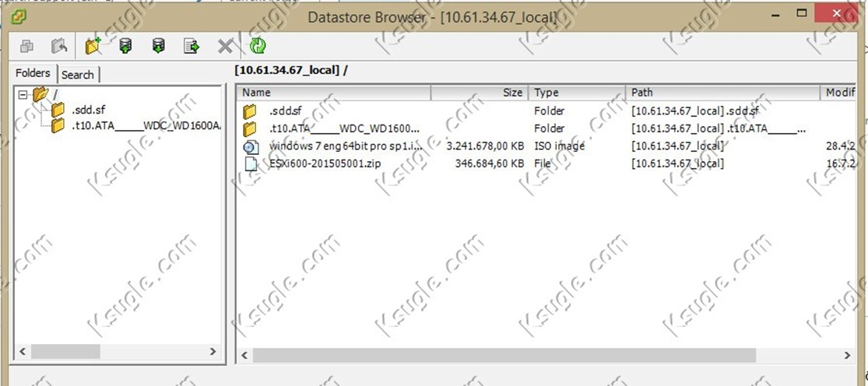Switch to the Folders tab
Screen dimensions: 868x386
[x=33, y=73]
